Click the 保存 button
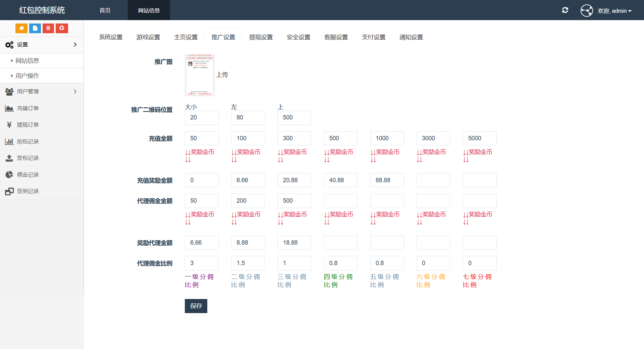Screen dimensions: 644x349 pyautogui.click(x=196, y=306)
